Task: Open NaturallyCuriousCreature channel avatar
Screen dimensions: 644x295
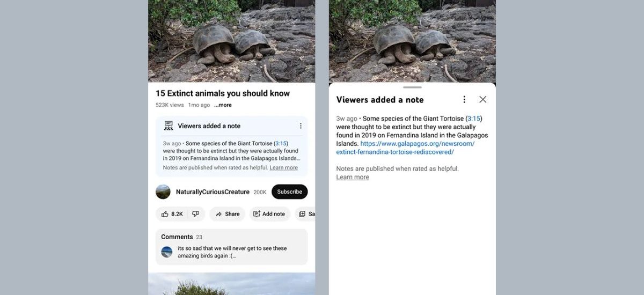Action: coord(163,191)
